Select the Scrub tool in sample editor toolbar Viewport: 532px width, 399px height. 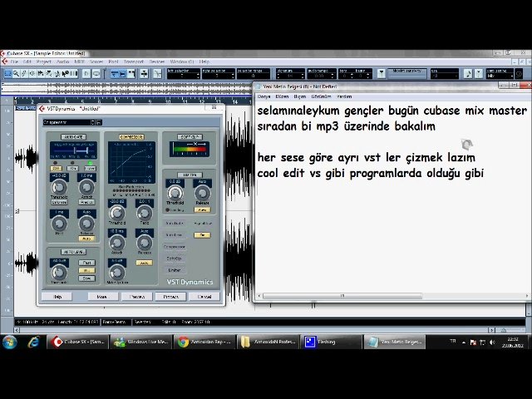point(41,73)
